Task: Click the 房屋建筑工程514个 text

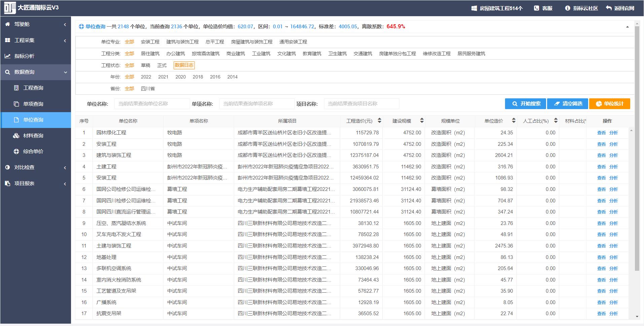Action: (x=501, y=8)
